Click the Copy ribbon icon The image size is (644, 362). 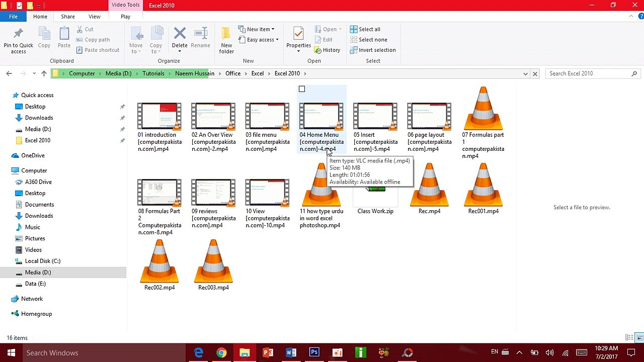pyautogui.click(x=44, y=38)
